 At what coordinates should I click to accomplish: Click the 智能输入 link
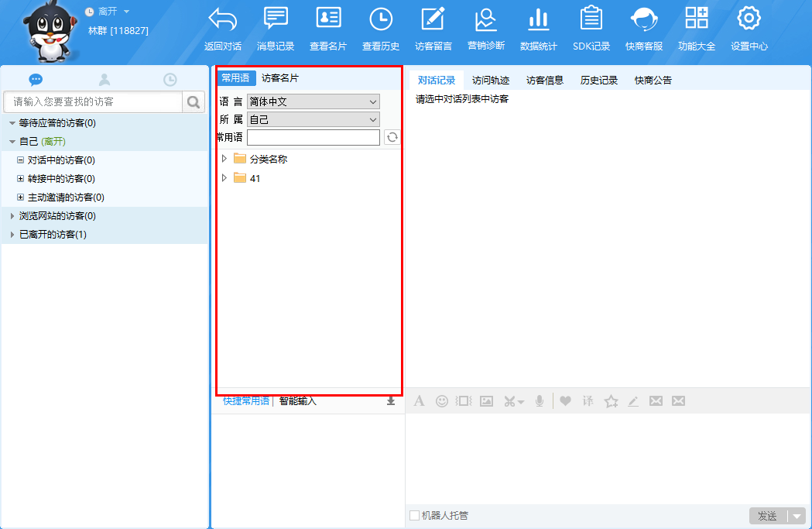pos(298,401)
